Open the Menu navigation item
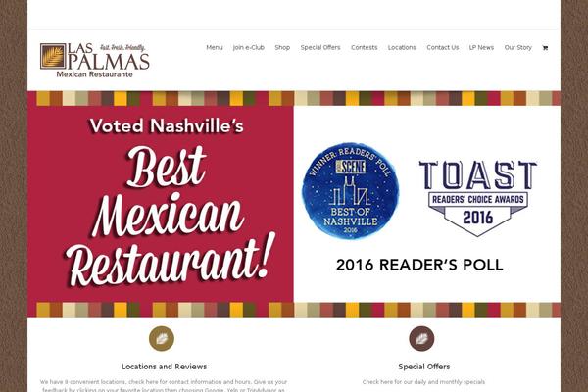Image resolution: width=588 pixels, height=392 pixels. 215,48
